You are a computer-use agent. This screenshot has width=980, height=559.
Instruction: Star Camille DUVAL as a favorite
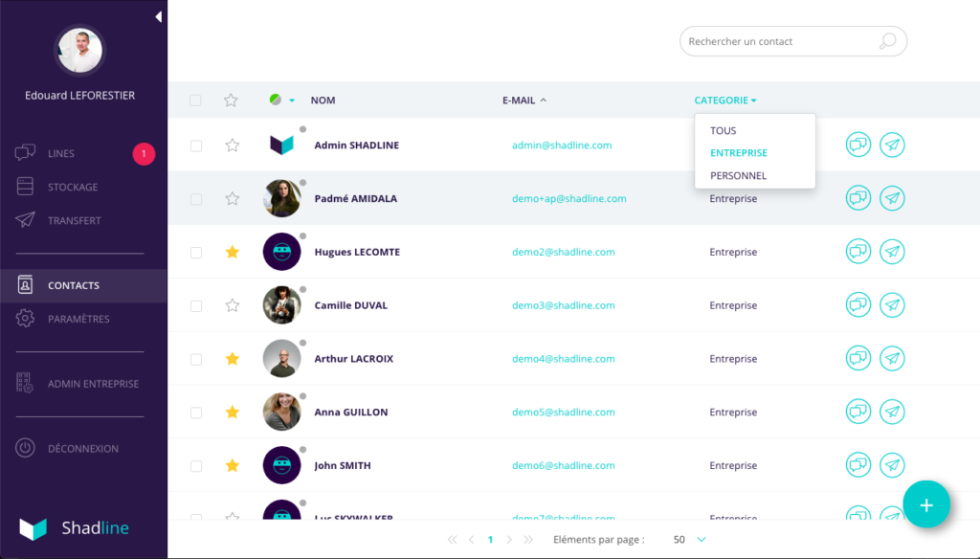232,305
